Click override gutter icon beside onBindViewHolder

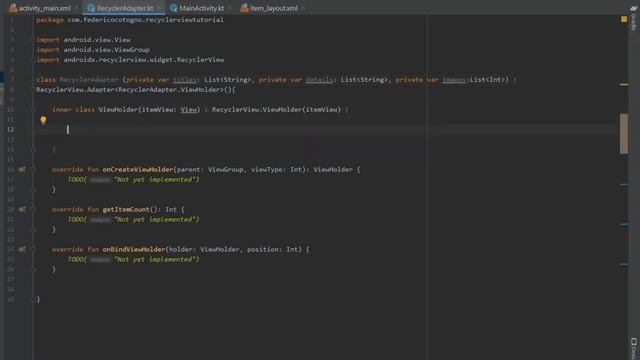22,249
